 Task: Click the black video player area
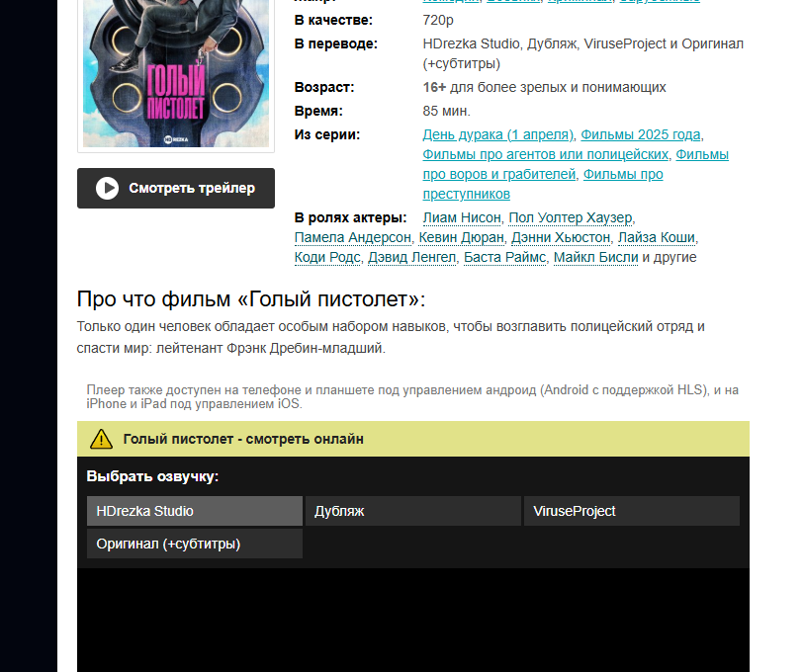413,621
